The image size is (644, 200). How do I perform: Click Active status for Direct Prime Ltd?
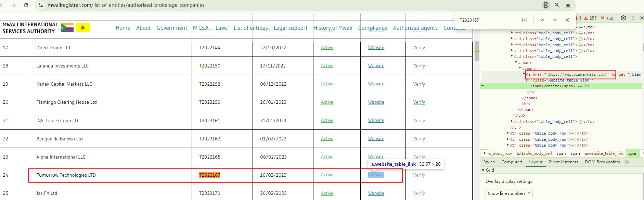[x=327, y=48]
